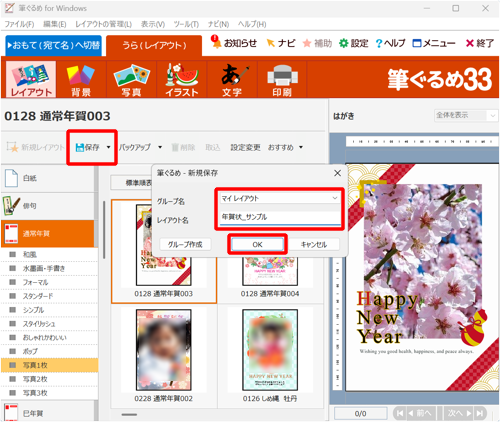Close the 新規保存 dialog
The image size is (500, 422).
pyautogui.click(x=337, y=173)
